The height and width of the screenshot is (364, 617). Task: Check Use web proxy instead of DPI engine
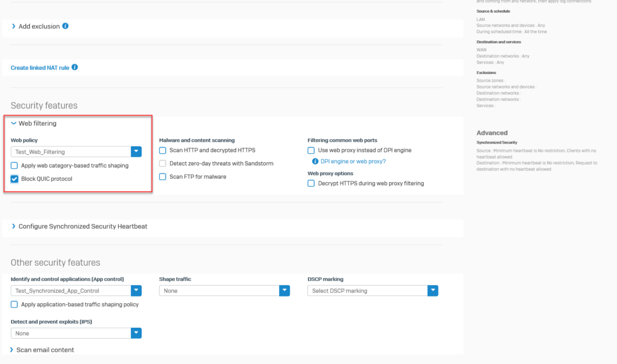tap(311, 150)
